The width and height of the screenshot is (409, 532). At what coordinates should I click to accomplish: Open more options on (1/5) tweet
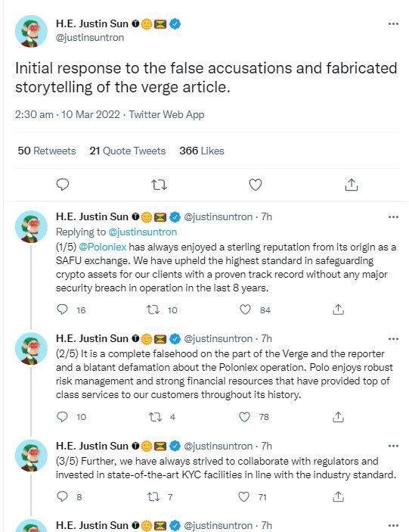point(393,216)
